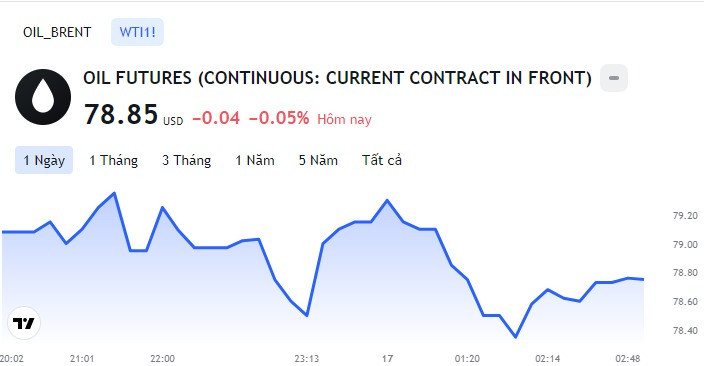Show the Tất cả full history range
This screenshot has height=366, width=704.
(382, 160)
